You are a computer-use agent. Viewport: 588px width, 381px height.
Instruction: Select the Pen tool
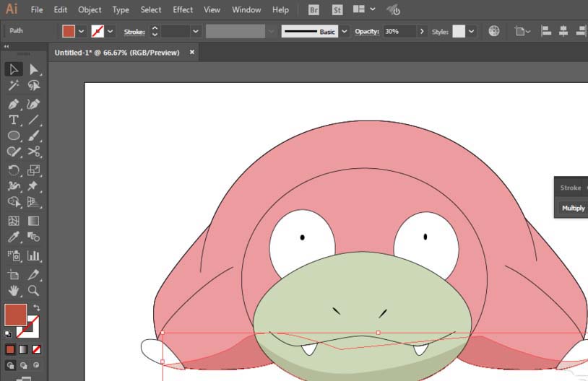[x=13, y=104]
